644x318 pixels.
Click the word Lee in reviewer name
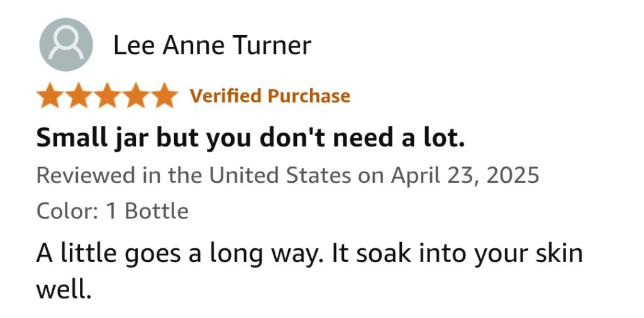[133, 45]
